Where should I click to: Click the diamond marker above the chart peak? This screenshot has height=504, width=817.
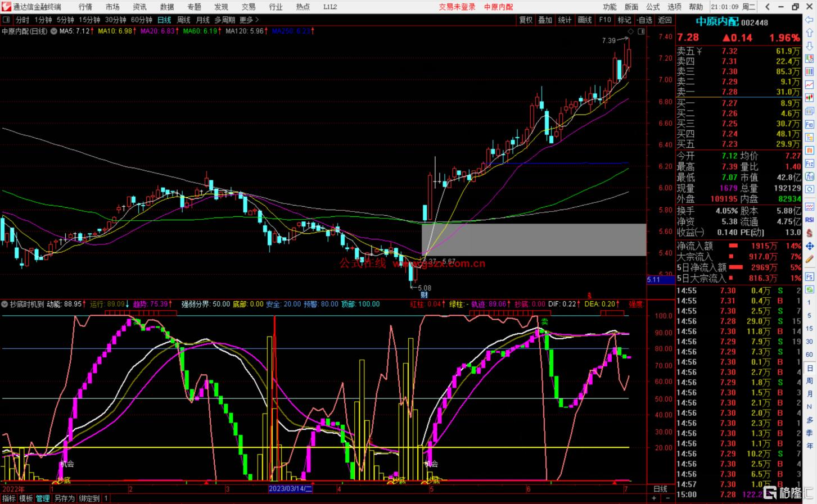click(x=631, y=31)
